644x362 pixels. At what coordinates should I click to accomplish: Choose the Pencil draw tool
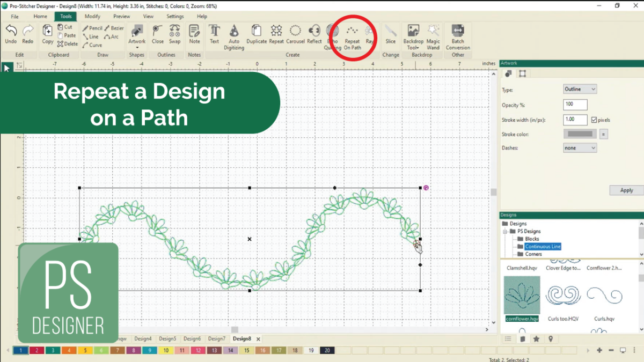[92, 28]
